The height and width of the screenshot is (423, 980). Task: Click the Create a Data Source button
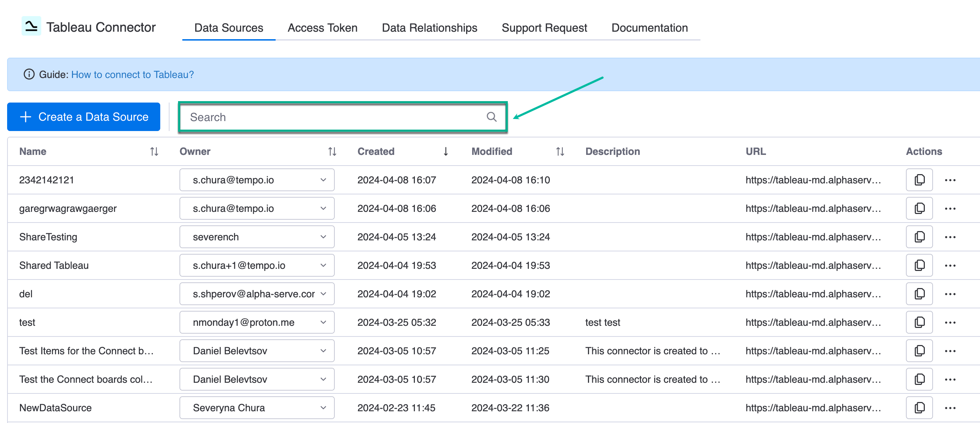[x=84, y=117]
